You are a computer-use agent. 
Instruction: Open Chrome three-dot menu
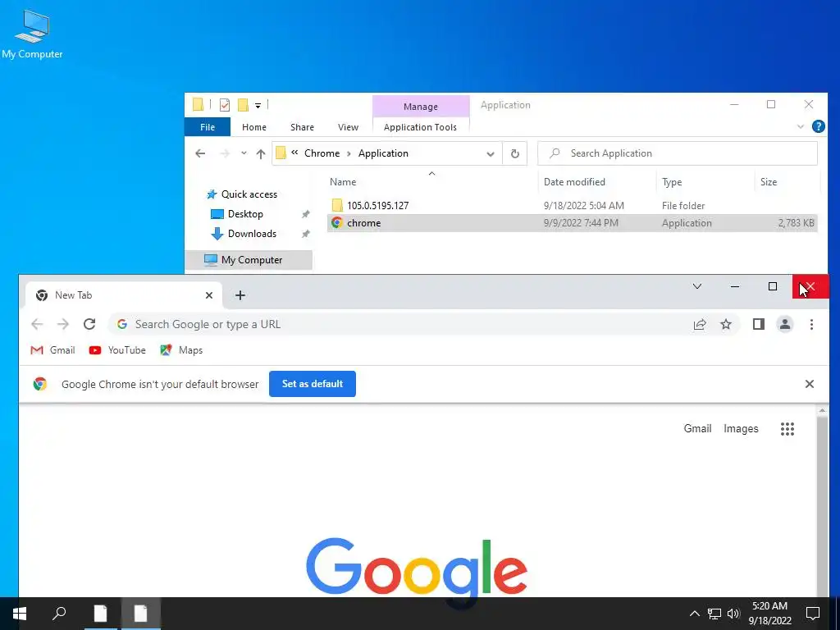[811, 324]
